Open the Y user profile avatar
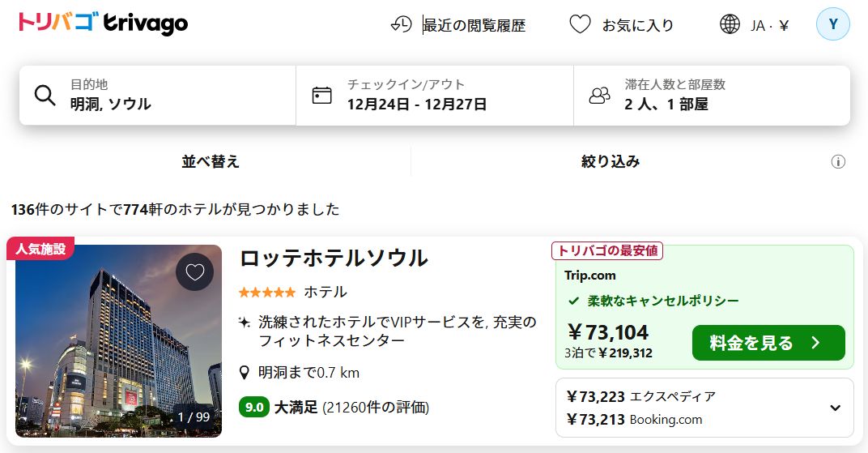 [x=833, y=24]
